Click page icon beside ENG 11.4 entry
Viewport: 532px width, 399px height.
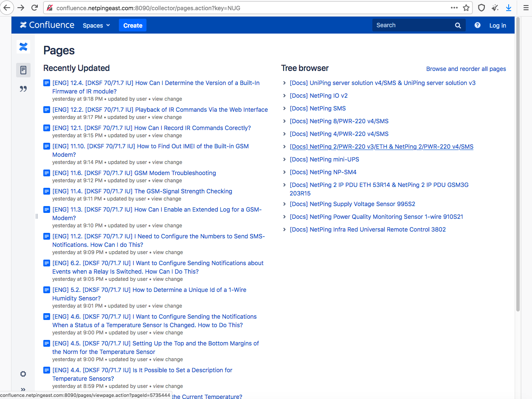point(47,192)
